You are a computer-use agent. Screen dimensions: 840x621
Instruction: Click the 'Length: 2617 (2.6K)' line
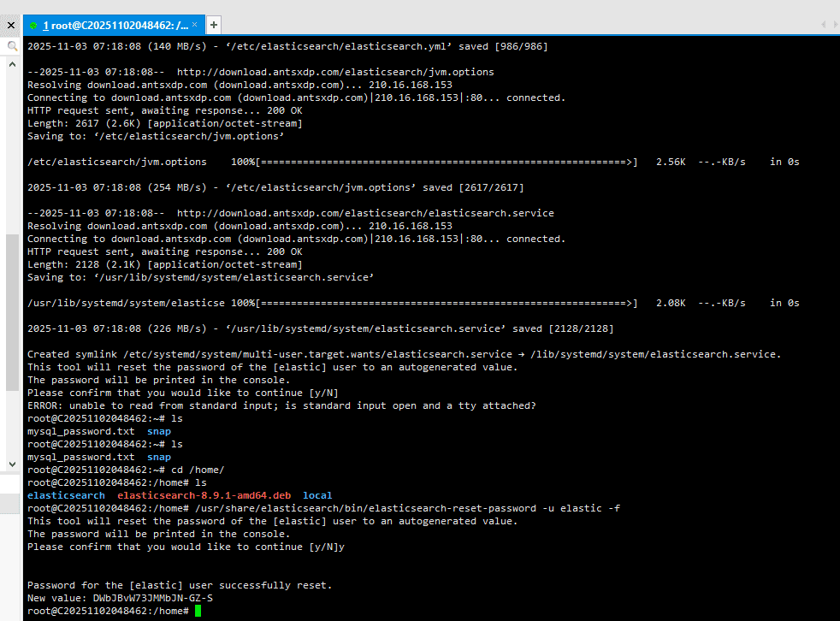[165, 123]
